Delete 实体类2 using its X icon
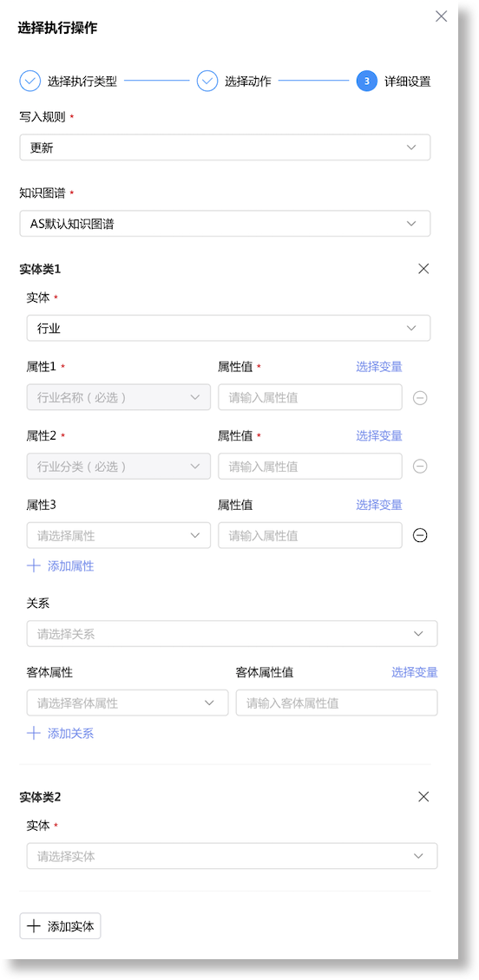The height and width of the screenshot is (980, 479). point(423,797)
